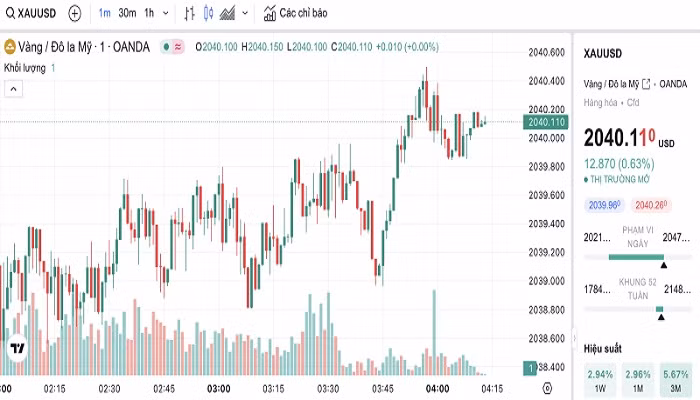Select the bars chart style icon
This screenshot has height=400, width=700.
[189, 13]
